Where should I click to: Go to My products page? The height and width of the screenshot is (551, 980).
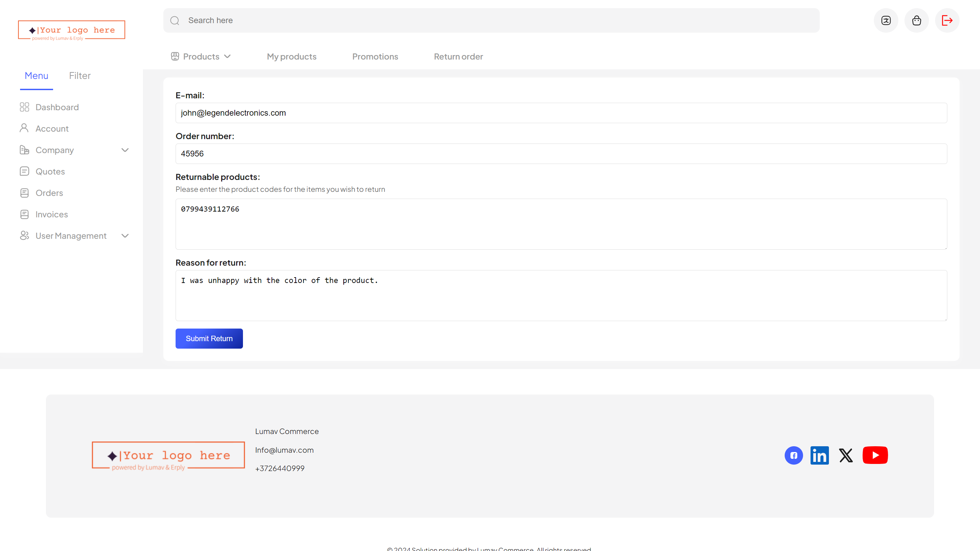291,57
